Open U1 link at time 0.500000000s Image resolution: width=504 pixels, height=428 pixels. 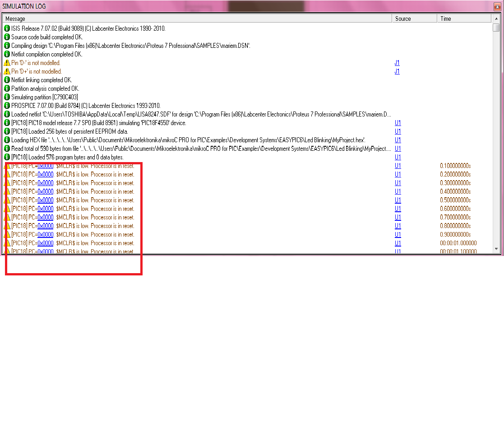pos(398,200)
